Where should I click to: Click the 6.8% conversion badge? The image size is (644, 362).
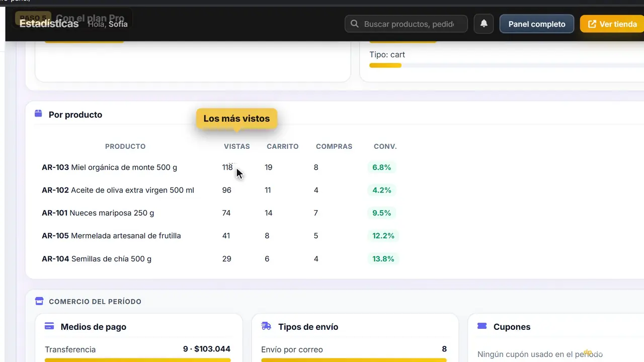[382, 167]
